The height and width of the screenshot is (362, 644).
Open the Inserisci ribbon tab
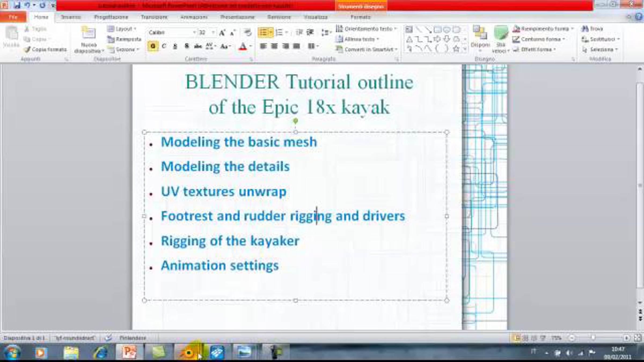click(71, 17)
